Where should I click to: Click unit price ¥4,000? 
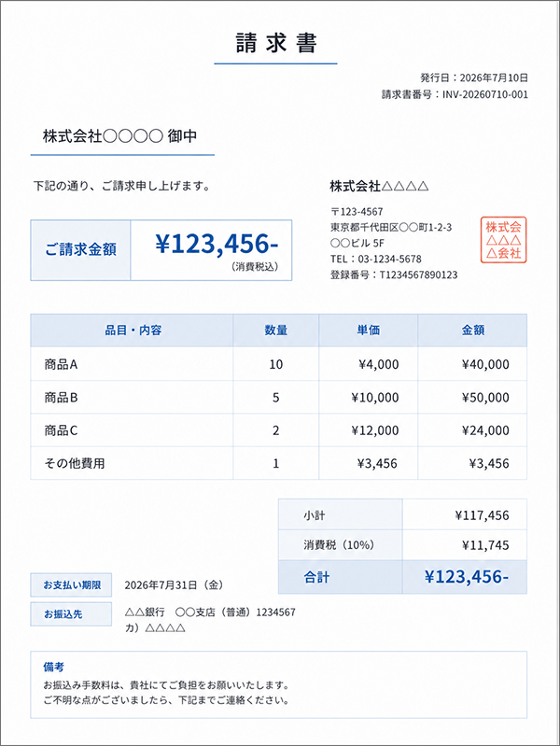[379, 364]
